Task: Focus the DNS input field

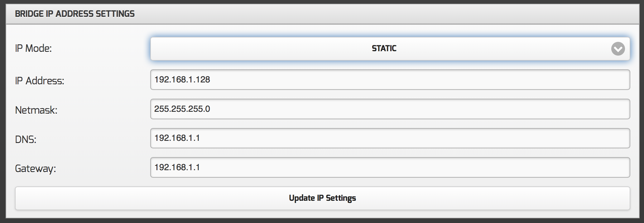Action: (390, 138)
